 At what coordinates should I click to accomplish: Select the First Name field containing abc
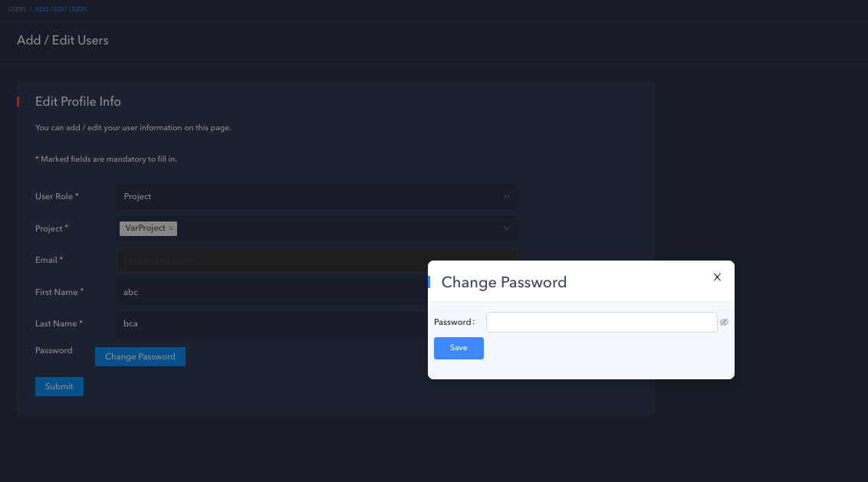pos(268,292)
